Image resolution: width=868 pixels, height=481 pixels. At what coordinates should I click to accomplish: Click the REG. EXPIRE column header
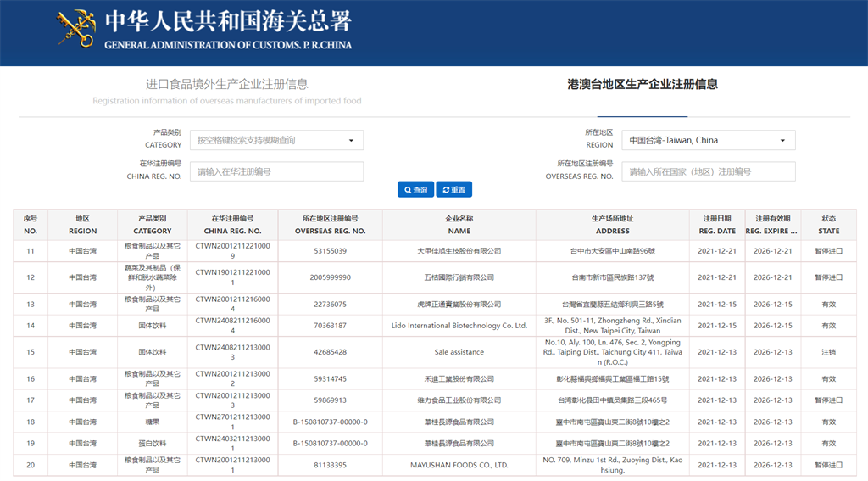click(x=772, y=225)
